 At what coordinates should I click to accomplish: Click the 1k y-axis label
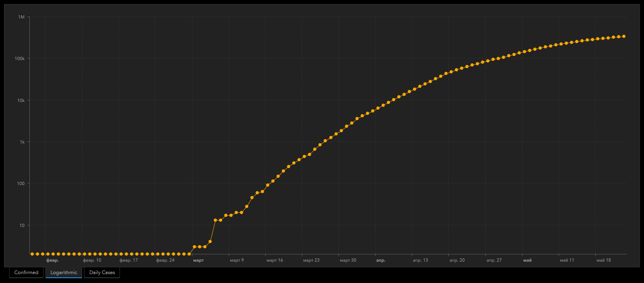(22, 142)
